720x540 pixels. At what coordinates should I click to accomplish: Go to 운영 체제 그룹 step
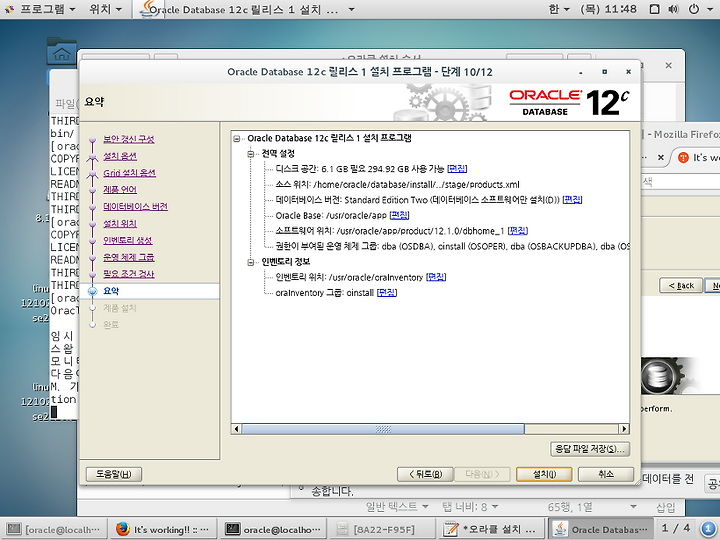tap(129, 257)
